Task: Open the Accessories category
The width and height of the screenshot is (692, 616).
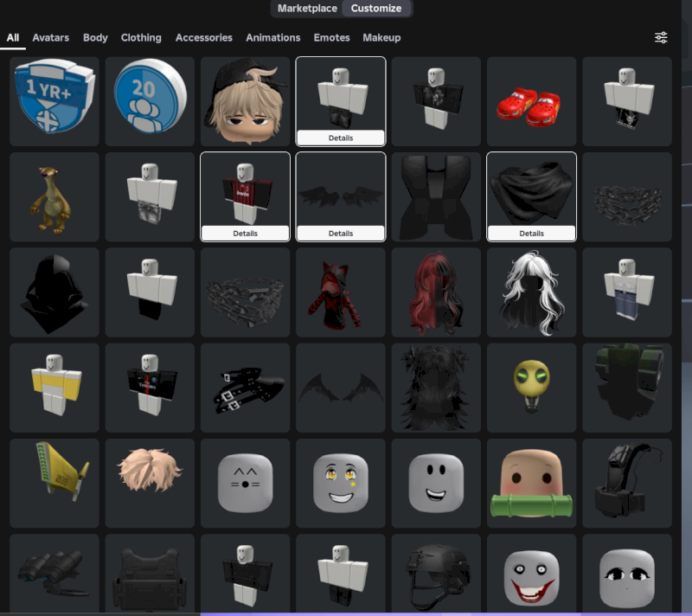Action: pos(204,38)
